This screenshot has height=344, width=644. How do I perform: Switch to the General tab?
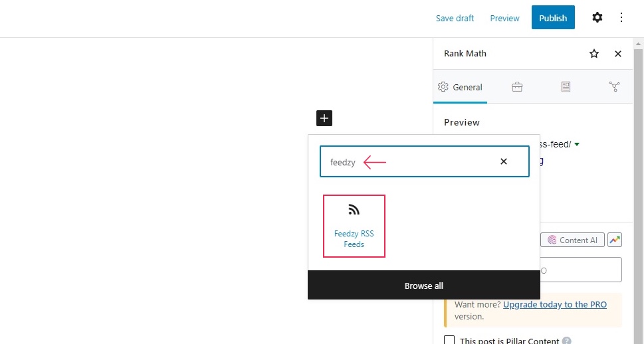click(x=460, y=87)
